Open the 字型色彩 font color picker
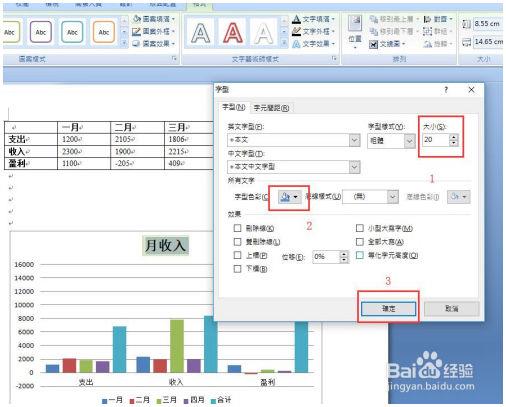This screenshot has height=407, width=506. 289,197
